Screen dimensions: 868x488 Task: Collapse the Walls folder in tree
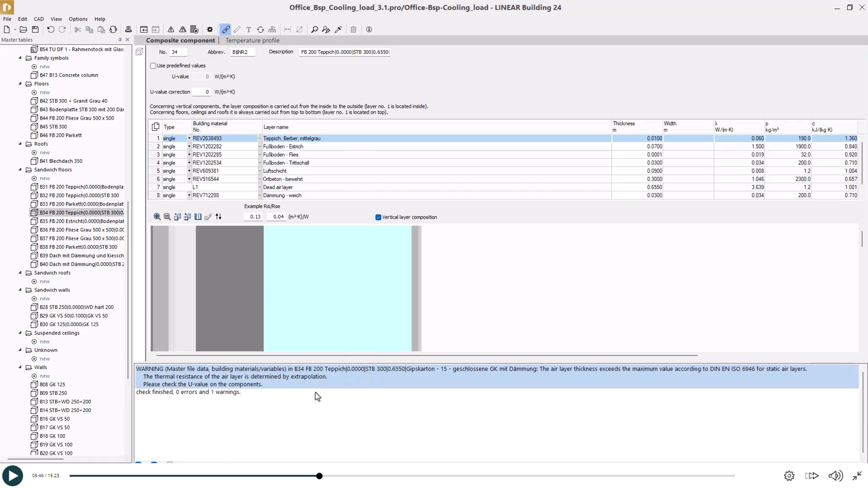point(21,367)
